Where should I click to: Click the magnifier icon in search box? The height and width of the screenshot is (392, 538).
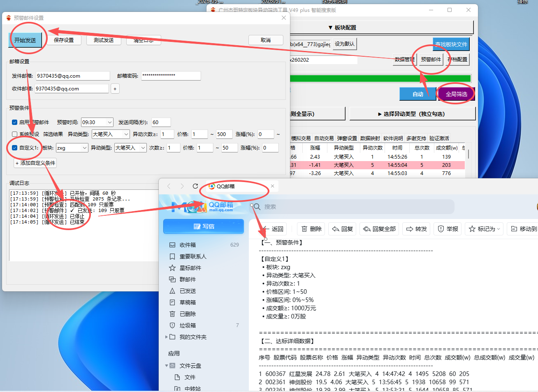tap(257, 207)
